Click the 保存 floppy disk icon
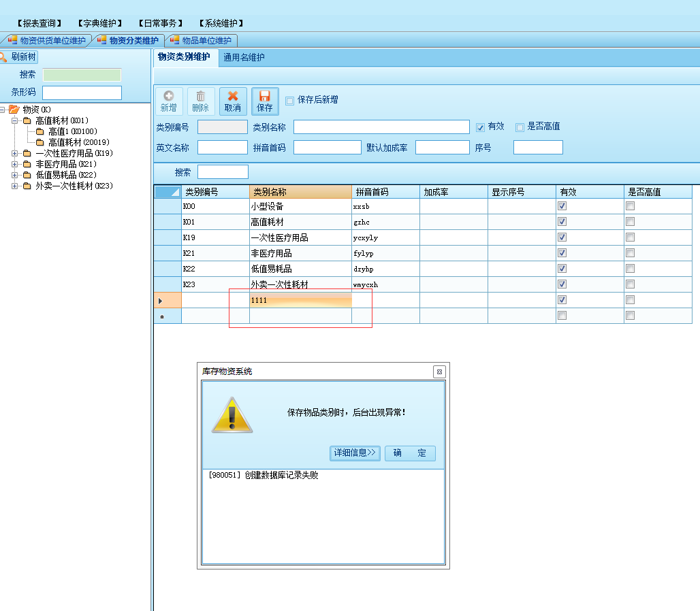 [265, 96]
